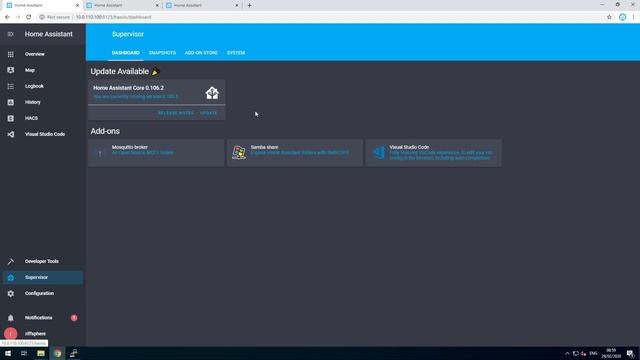Bookmark this page with the star icon

click(609, 17)
